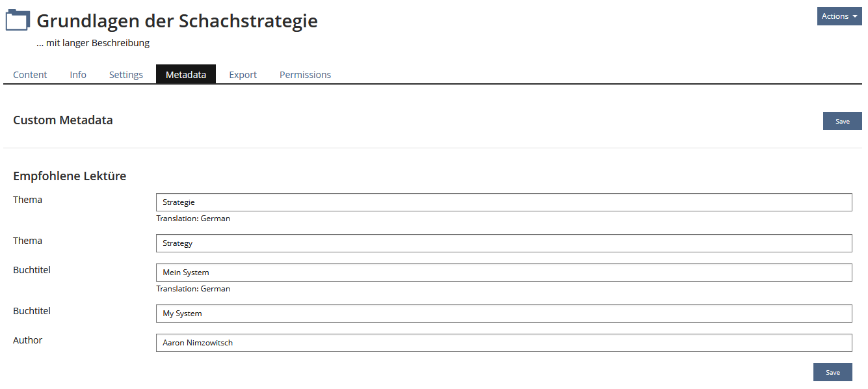Switch to the Permissions tab
Screen dimensions: 868x389
tap(305, 75)
